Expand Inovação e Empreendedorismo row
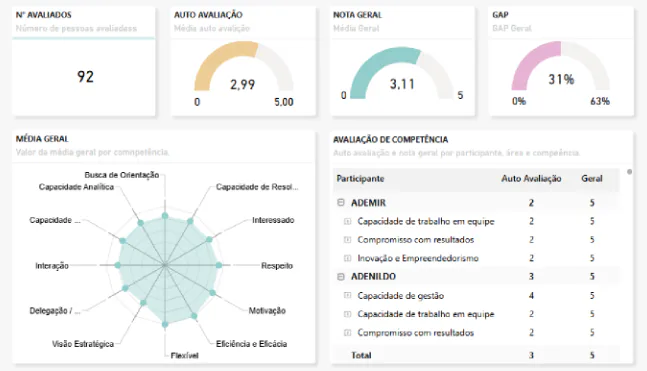This screenshot has width=647, height=371. click(347, 258)
